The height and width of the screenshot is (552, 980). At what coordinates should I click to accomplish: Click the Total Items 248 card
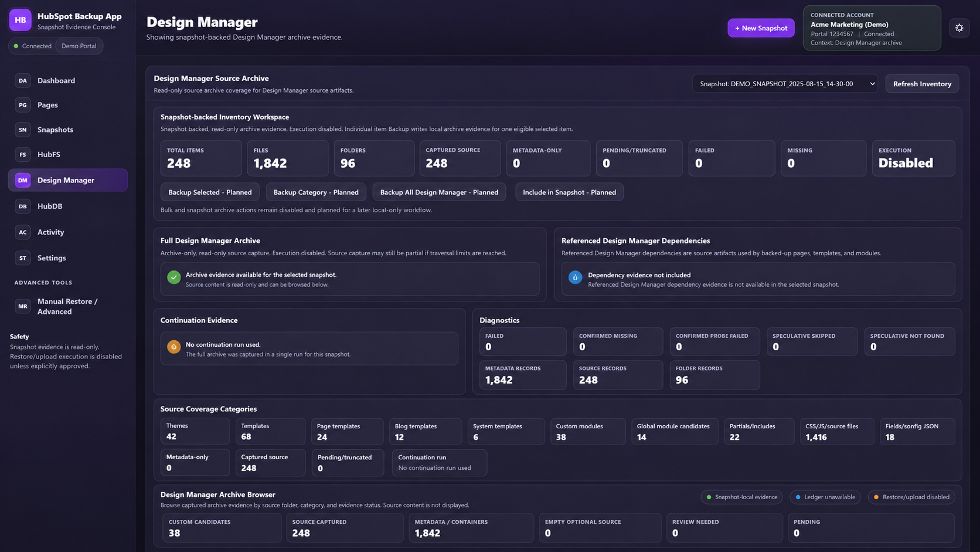[201, 158]
